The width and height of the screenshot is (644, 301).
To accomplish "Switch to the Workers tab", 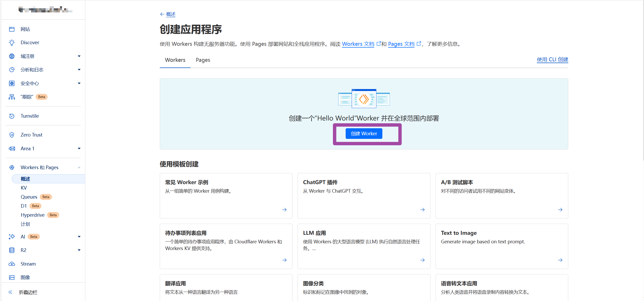I will [x=175, y=60].
